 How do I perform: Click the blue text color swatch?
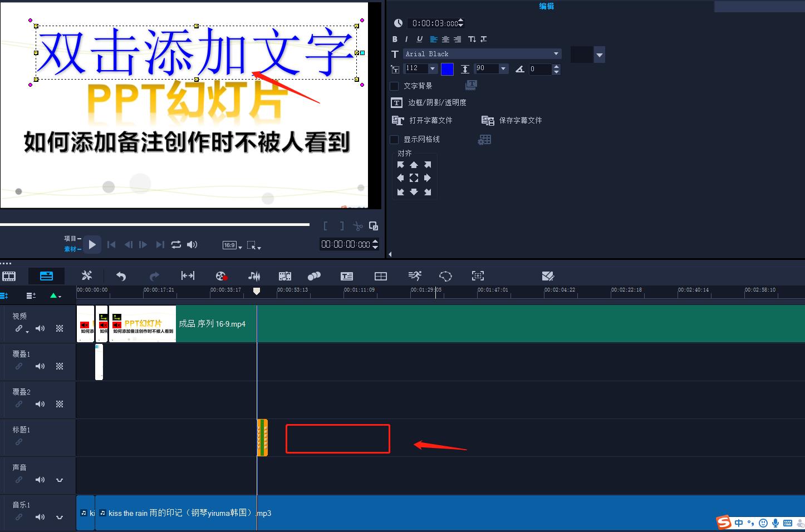click(x=447, y=68)
